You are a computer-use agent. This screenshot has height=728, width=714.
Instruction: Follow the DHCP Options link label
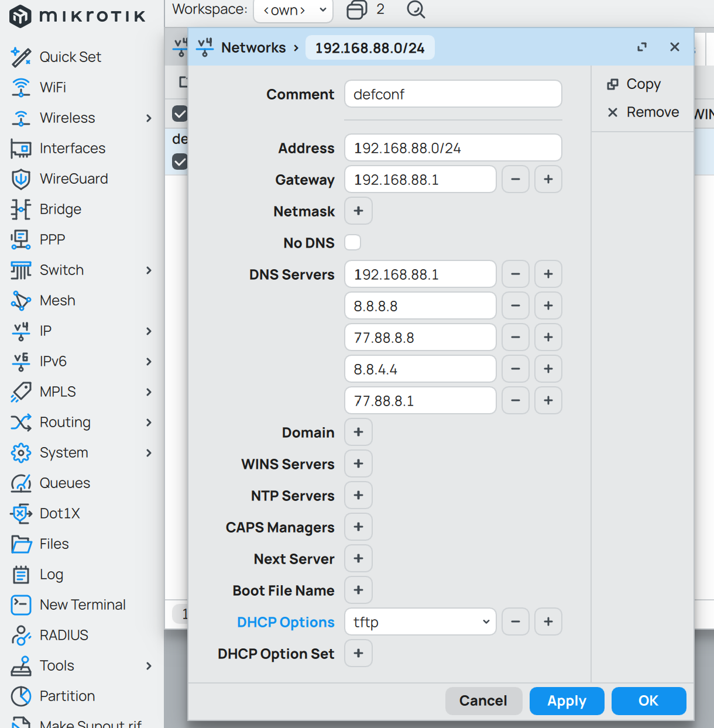pos(286,622)
